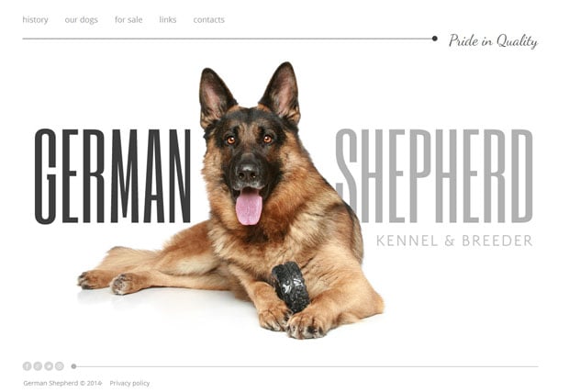569x392 pixels.
Task: Select the for sale menu item
Action: [128, 19]
